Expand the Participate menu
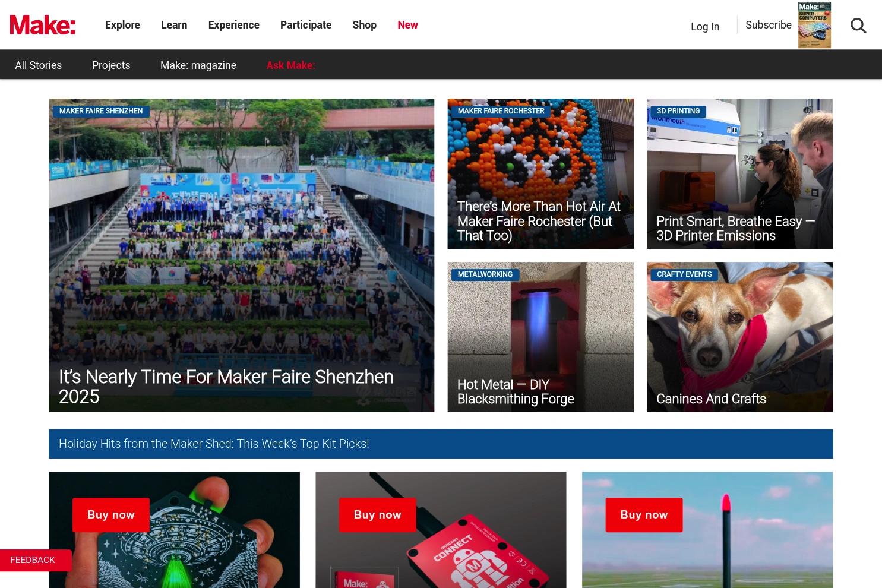 click(x=306, y=25)
